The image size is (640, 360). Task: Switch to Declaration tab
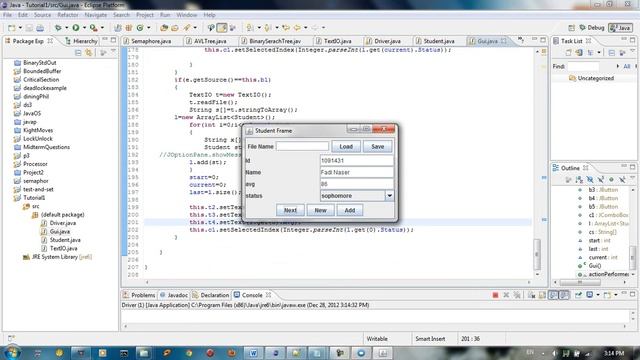tap(210, 295)
